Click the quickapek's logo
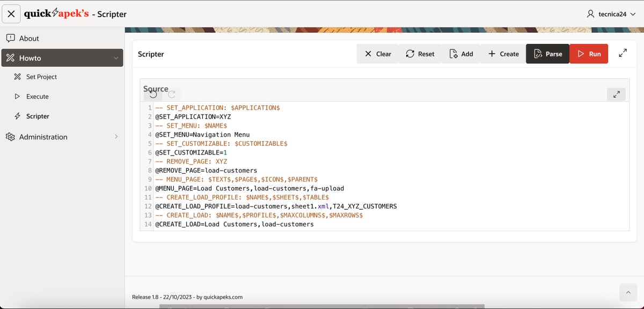644x309 pixels. [56, 14]
